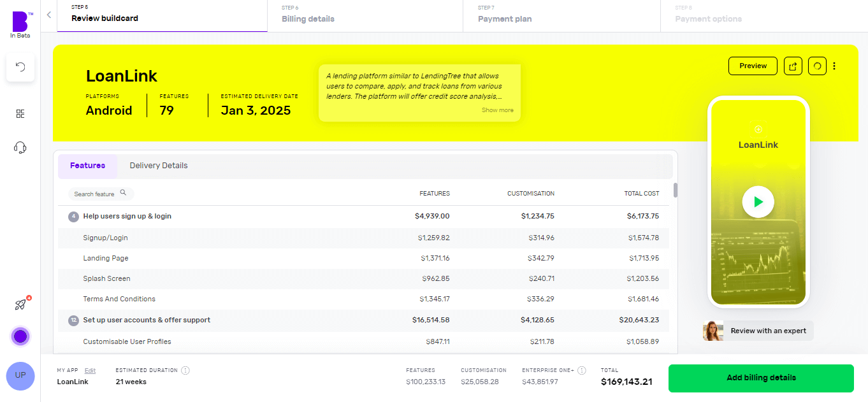Click the Android platform label
The image size is (868, 402).
(109, 110)
